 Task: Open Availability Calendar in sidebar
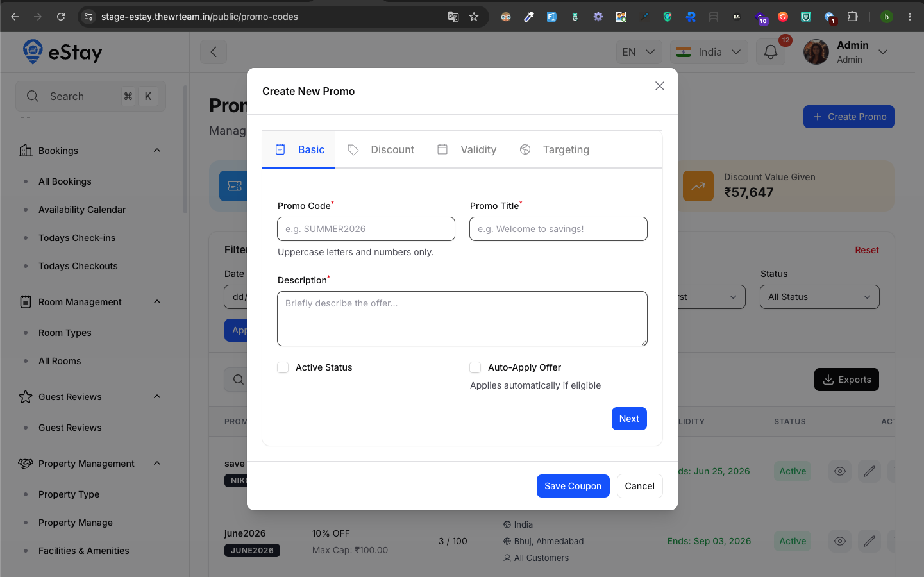click(x=82, y=210)
